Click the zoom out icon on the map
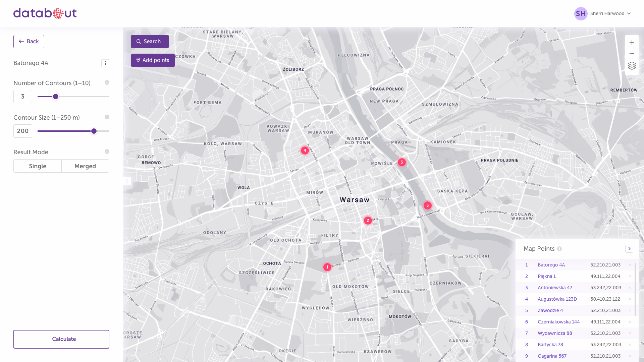644x362 pixels. (632, 53)
